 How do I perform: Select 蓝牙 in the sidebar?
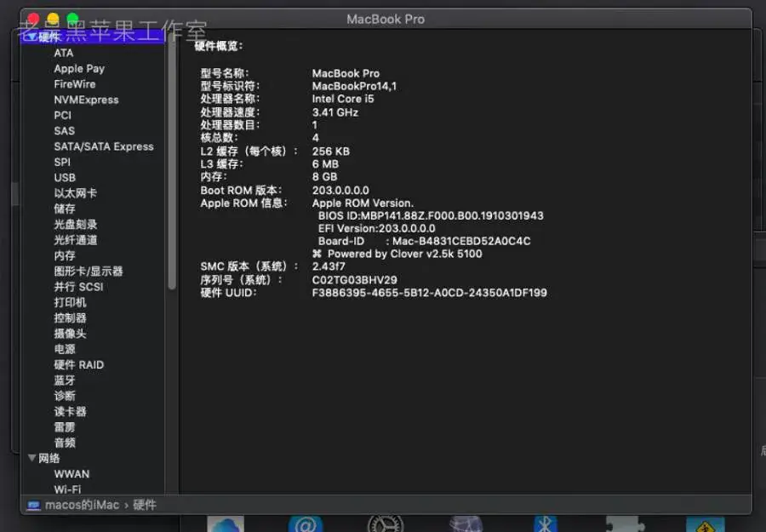[65, 380]
